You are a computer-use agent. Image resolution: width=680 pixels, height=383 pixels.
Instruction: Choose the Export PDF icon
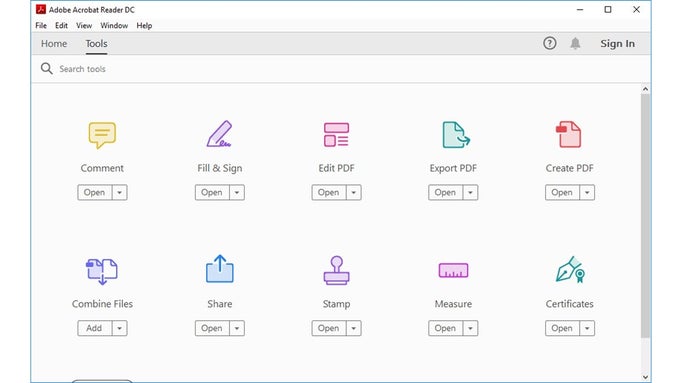tap(456, 134)
